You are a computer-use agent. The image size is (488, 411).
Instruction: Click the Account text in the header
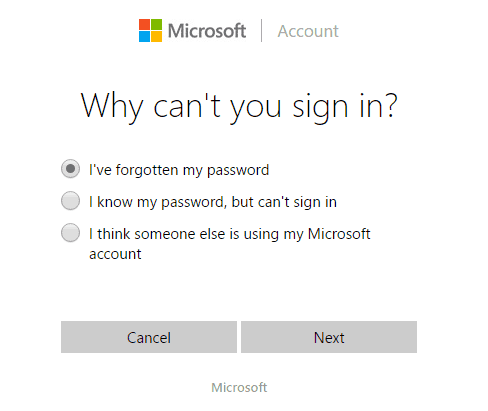tap(308, 31)
